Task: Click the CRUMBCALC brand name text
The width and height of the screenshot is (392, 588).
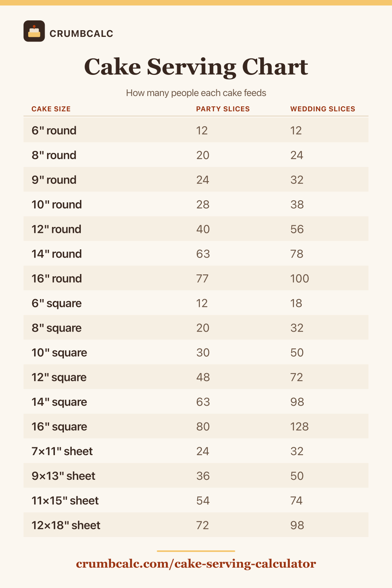Action: pyautogui.click(x=82, y=34)
